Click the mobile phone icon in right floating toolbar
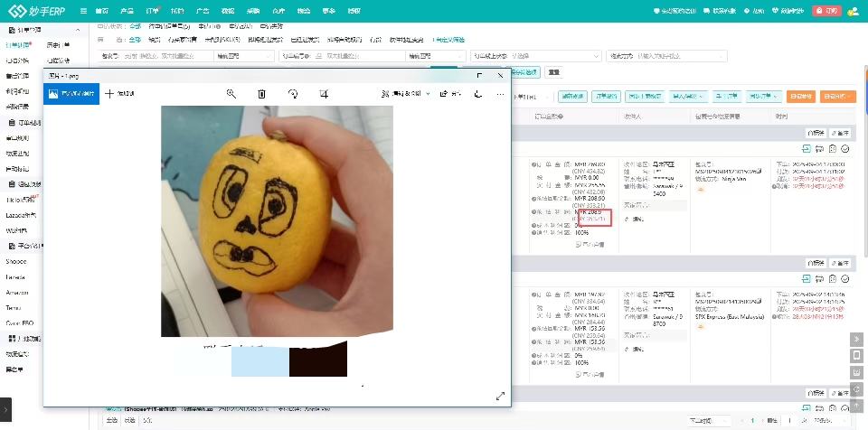This screenshot has width=868, height=430. pyautogui.click(x=856, y=355)
